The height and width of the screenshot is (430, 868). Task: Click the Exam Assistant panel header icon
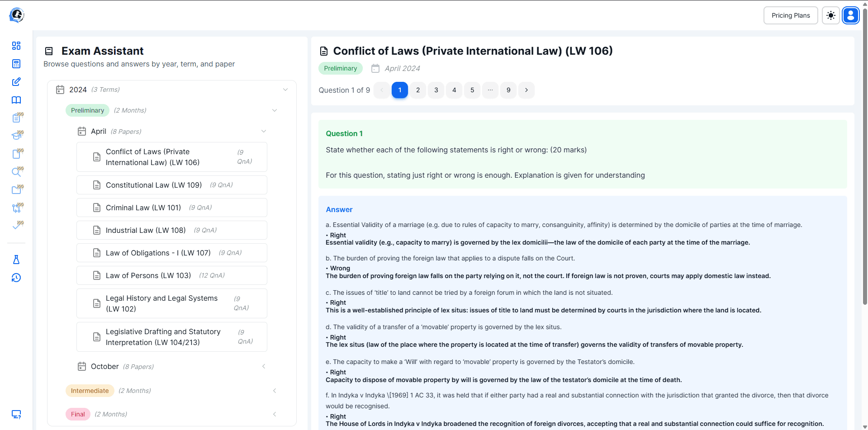pyautogui.click(x=49, y=51)
